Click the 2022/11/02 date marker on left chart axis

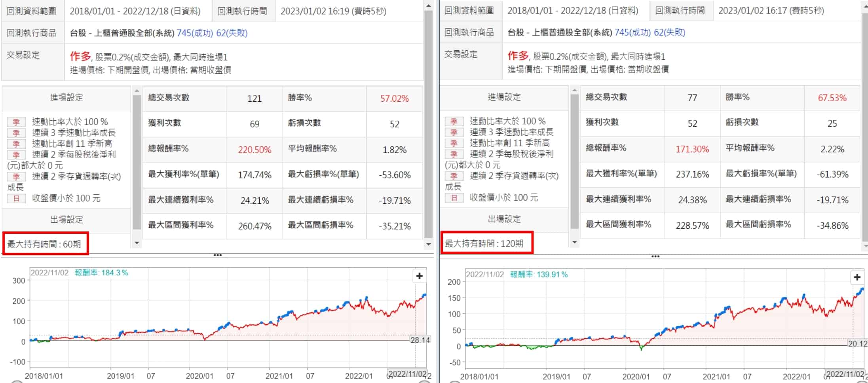[x=407, y=374]
